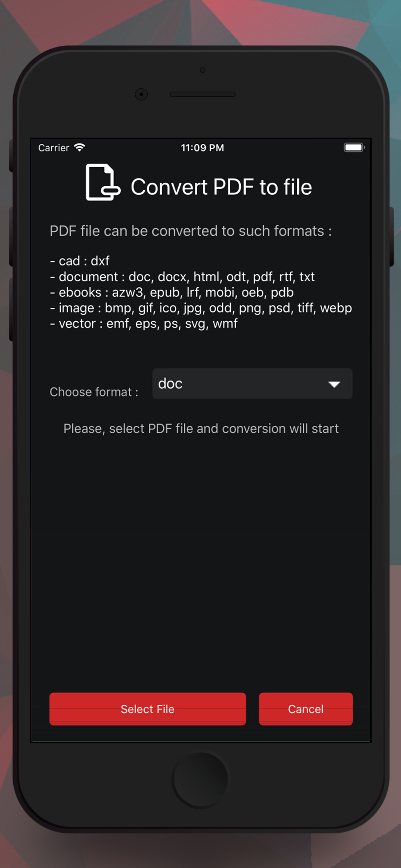Click the ebooks format list line
This screenshot has height=868, width=401.
coord(171,292)
